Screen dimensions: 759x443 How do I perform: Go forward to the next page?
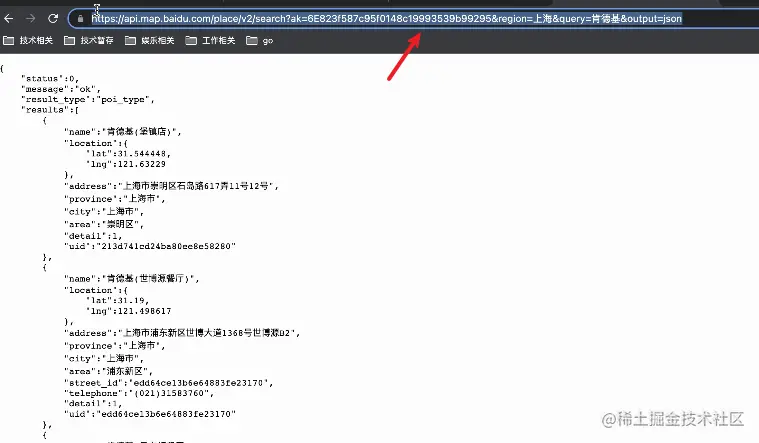click(x=30, y=18)
